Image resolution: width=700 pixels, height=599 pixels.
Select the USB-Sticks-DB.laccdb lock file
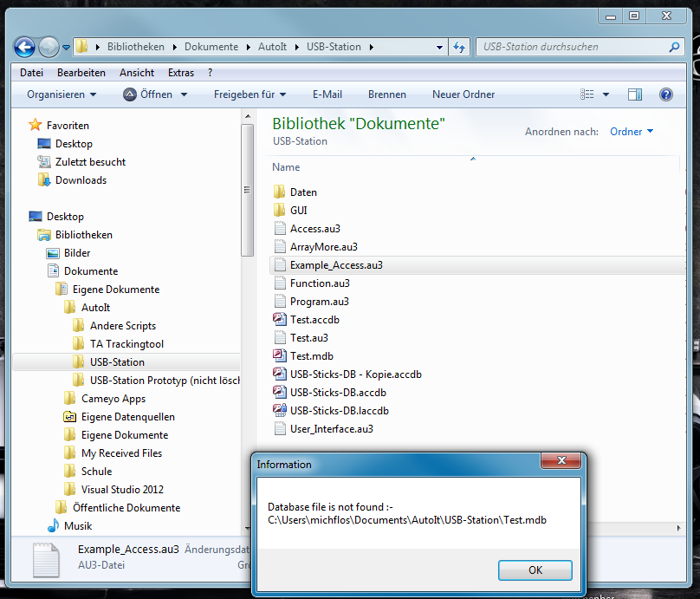339,411
